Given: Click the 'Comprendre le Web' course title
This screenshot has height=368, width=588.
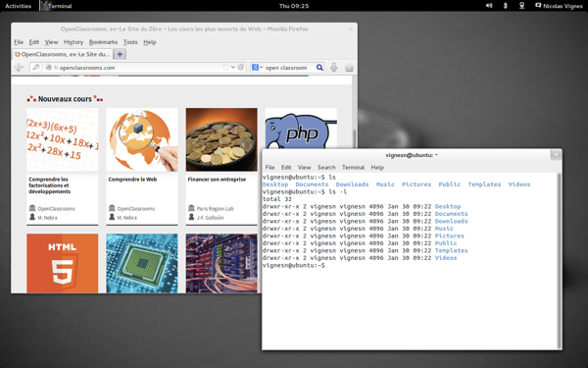Looking at the screenshot, I should (132, 180).
